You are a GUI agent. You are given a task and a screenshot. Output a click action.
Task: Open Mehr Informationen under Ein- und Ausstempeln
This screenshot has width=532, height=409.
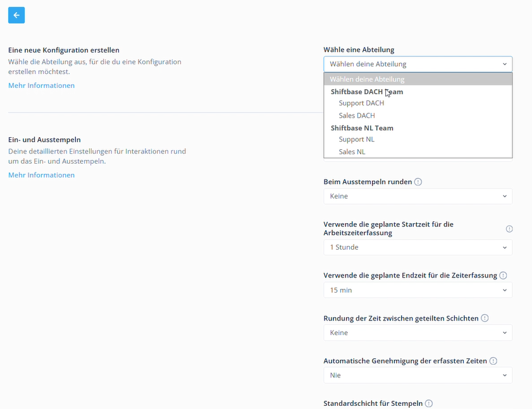tap(41, 175)
